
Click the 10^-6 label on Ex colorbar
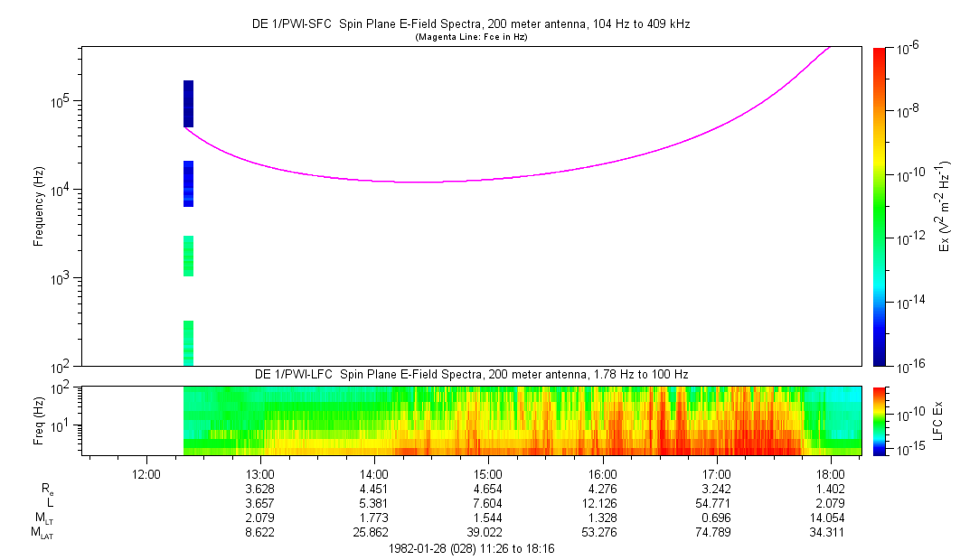(x=907, y=49)
